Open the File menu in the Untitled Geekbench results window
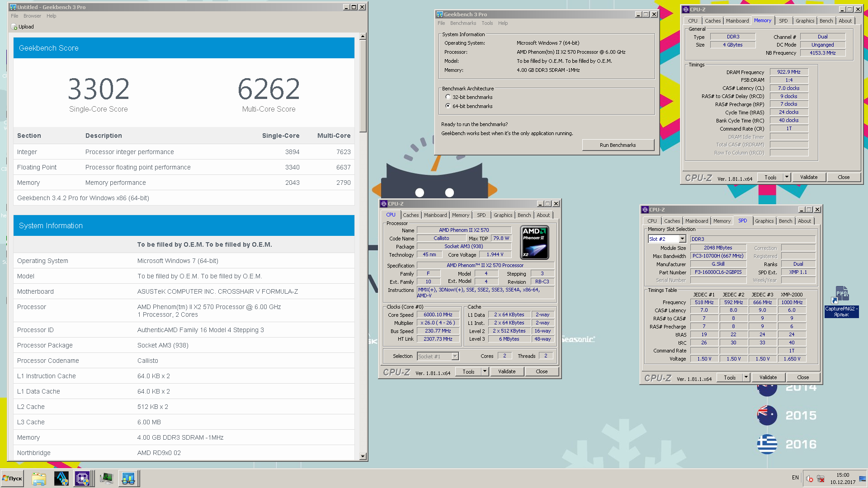The image size is (868, 488). point(14,16)
